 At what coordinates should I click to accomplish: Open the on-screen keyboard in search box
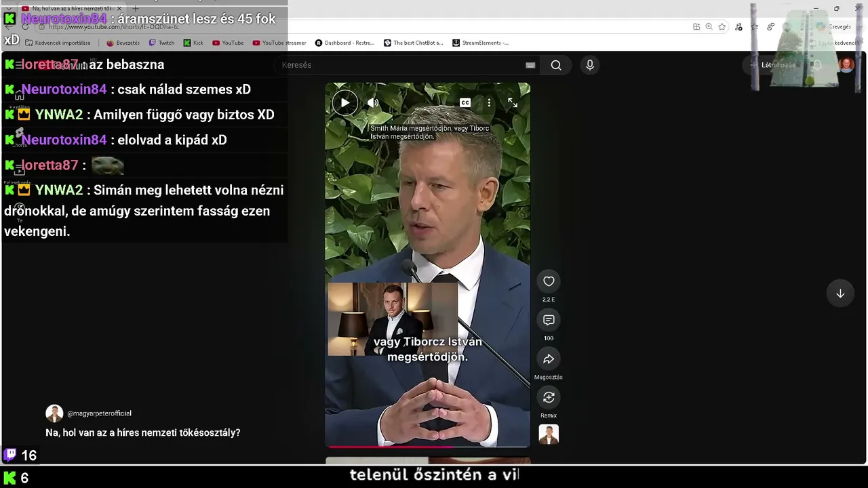[x=530, y=65]
